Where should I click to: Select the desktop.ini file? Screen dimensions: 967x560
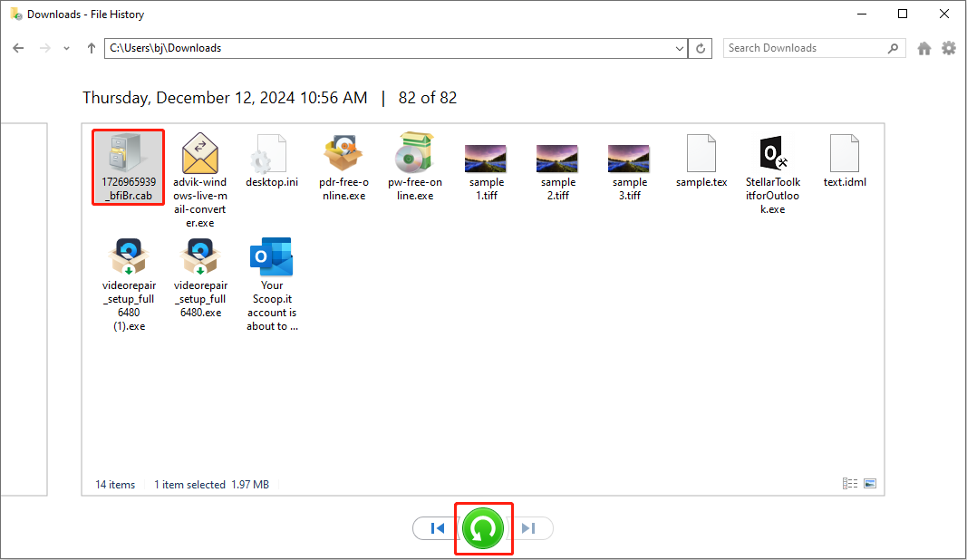coord(271,161)
